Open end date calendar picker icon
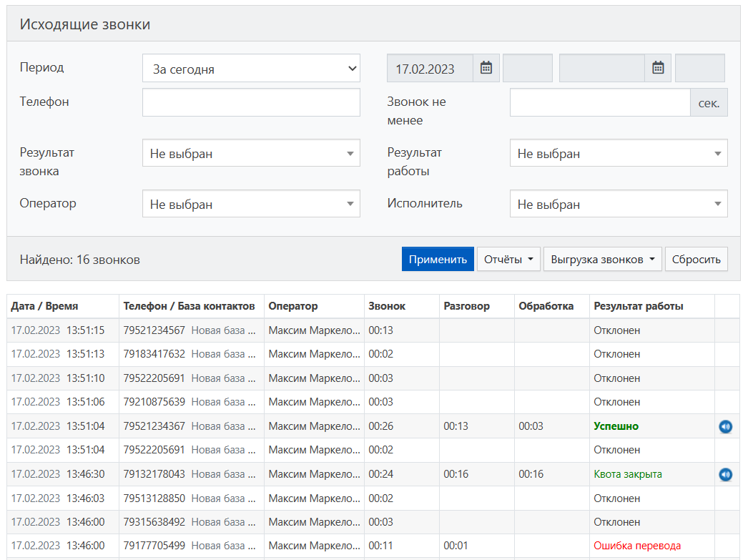 (658, 69)
